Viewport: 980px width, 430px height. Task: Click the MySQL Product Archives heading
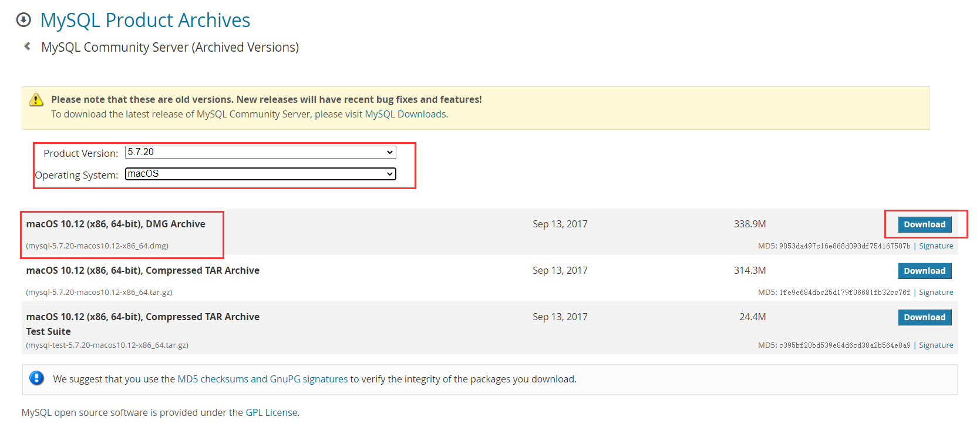(x=145, y=20)
